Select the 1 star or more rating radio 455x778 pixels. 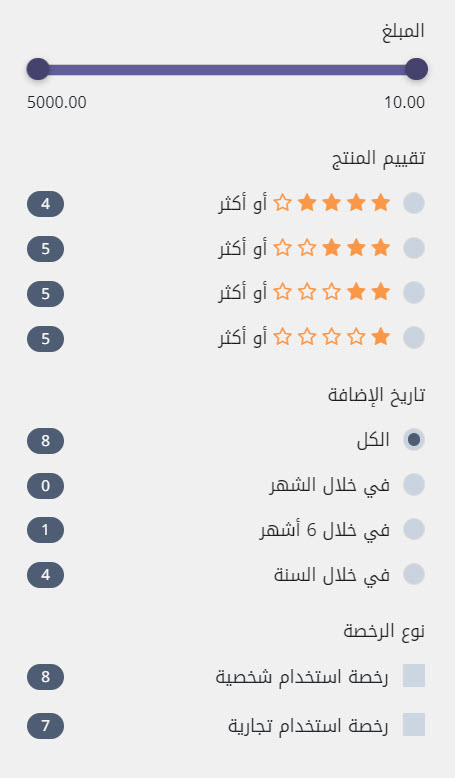[x=413, y=338]
